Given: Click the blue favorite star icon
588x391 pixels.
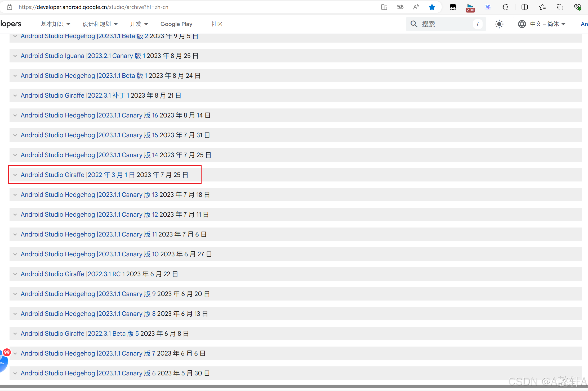Looking at the screenshot, I should (432, 7).
